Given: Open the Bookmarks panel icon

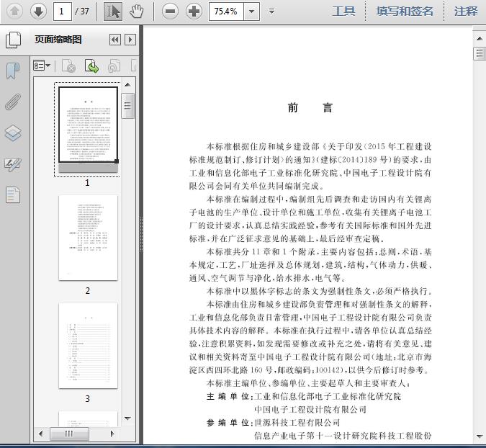Looking at the screenshot, I should pos(13,71).
